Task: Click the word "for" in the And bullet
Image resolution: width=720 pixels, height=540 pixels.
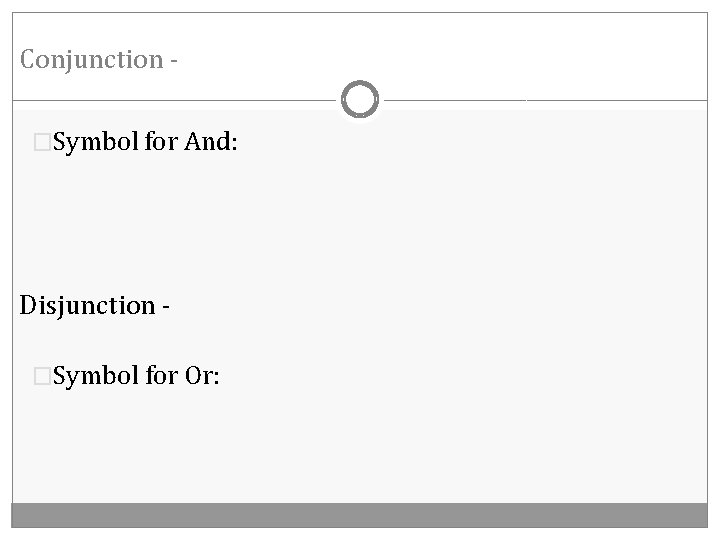Action: 160,144
